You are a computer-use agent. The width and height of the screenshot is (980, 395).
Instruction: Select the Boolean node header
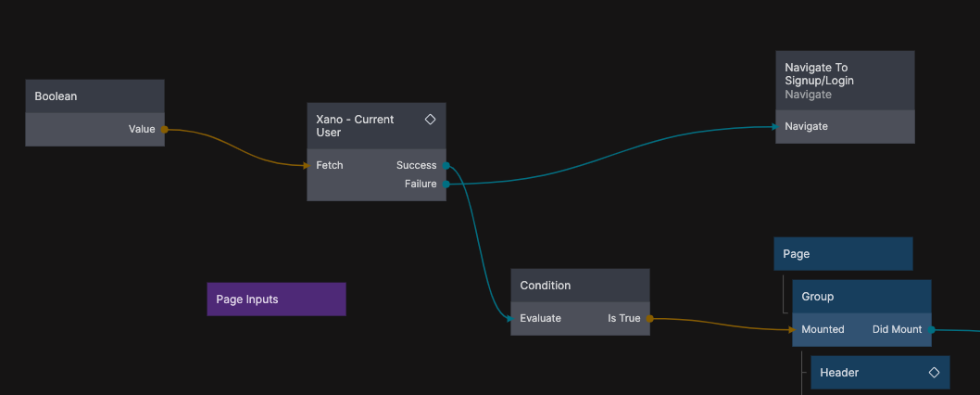point(94,96)
